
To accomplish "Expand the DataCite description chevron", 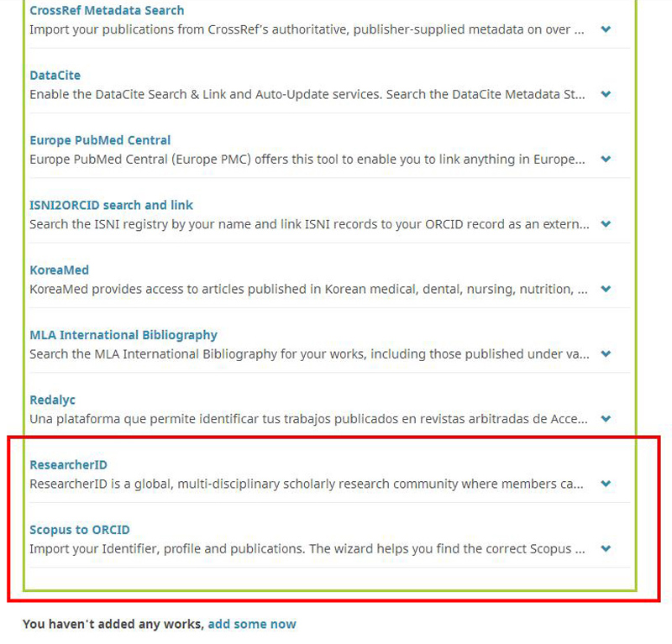I will tap(606, 94).
